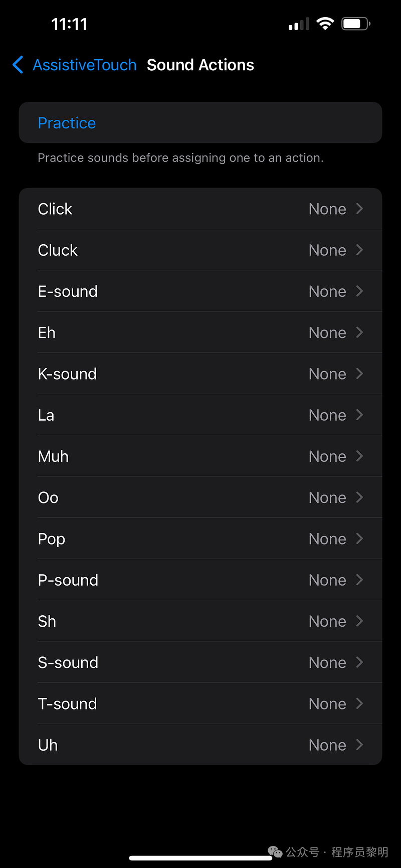Tap the None value for La
This screenshot has height=868, width=401.
pyautogui.click(x=327, y=415)
